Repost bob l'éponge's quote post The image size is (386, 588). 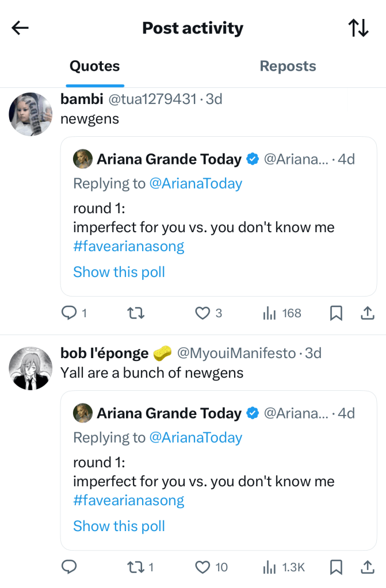pos(135,567)
